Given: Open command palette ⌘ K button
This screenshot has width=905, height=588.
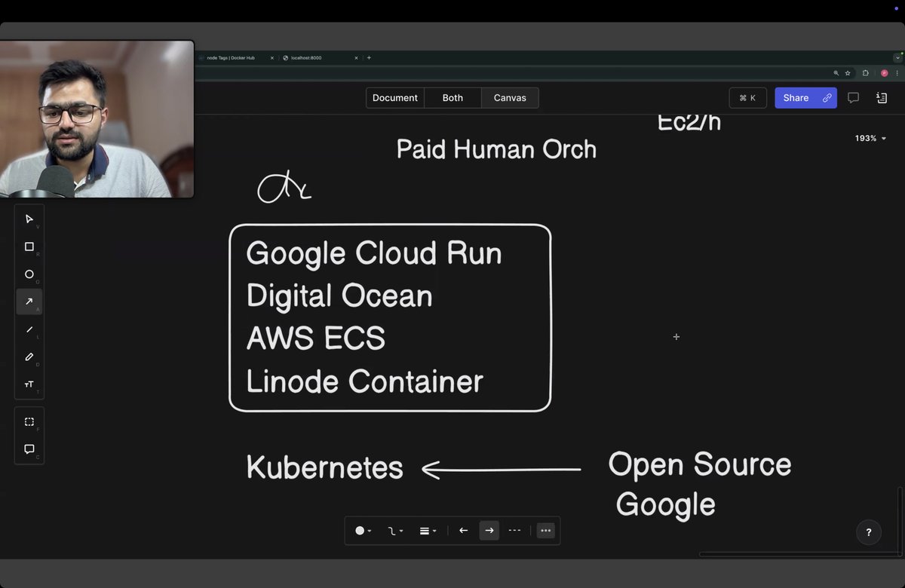Looking at the screenshot, I should pyautogui.click(x=747, y=98).
